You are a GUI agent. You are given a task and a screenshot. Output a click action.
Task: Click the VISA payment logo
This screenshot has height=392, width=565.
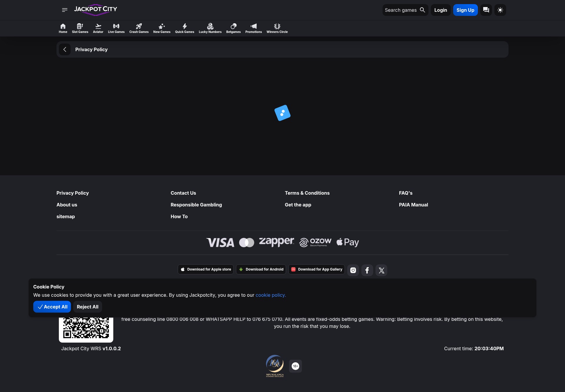220,243
